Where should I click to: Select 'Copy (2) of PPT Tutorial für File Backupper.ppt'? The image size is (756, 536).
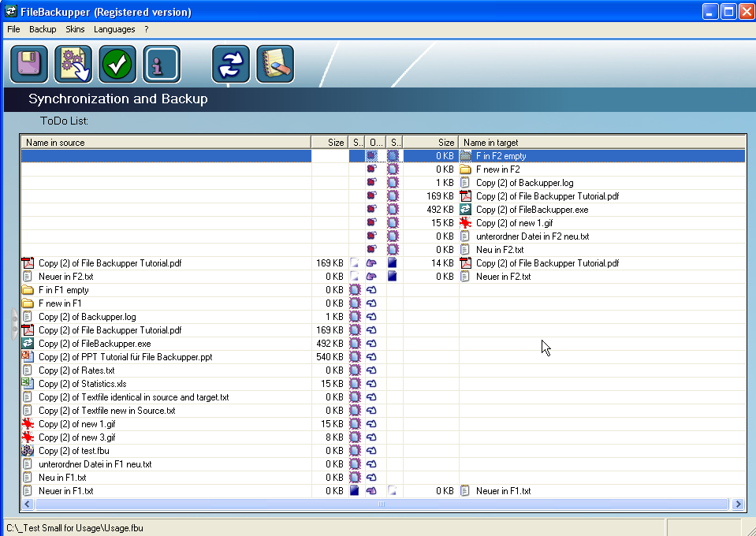pyautogui.click(x=125, y=357)
